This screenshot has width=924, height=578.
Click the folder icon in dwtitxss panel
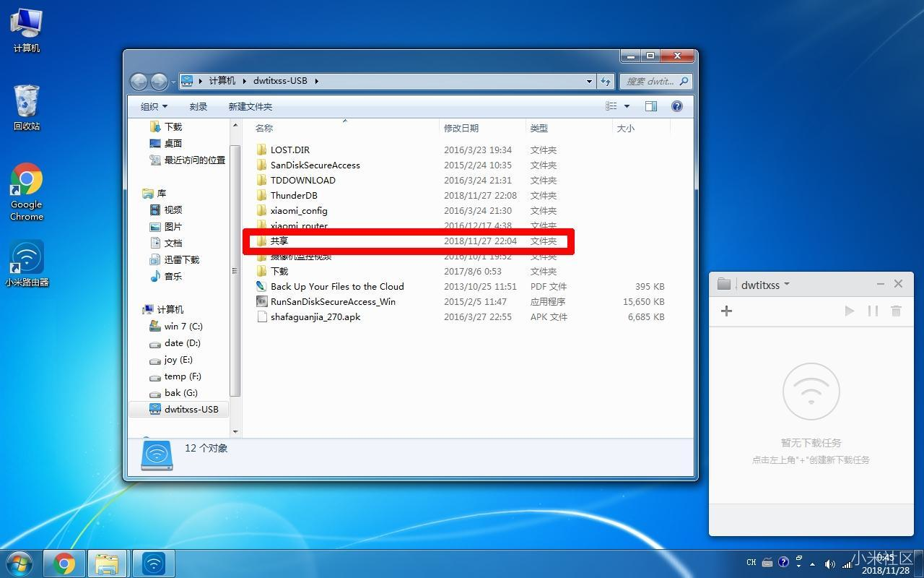click(x=725, y=284)
